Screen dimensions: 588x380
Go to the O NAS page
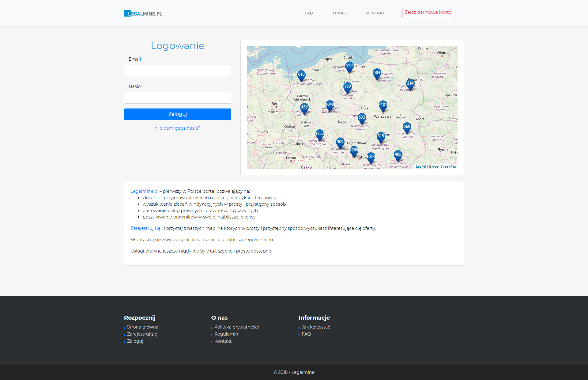(x=339, y=13)
